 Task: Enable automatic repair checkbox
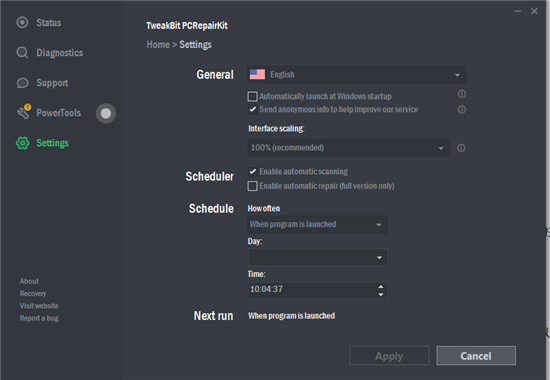click(253, 186)
